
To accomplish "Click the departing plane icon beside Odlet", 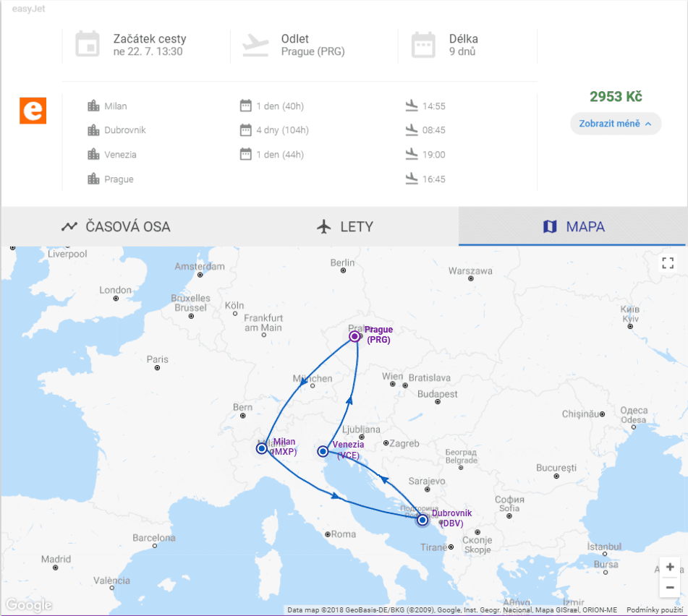I will [x=255, y=45].
